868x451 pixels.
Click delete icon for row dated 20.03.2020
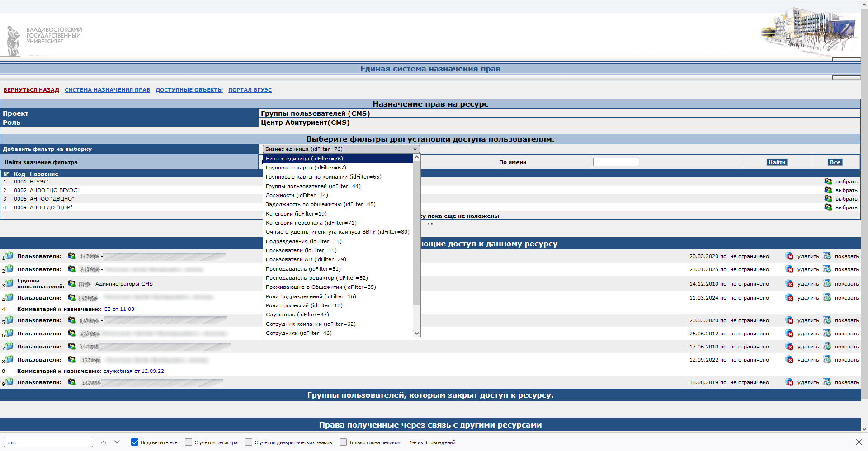pos(789,256)
